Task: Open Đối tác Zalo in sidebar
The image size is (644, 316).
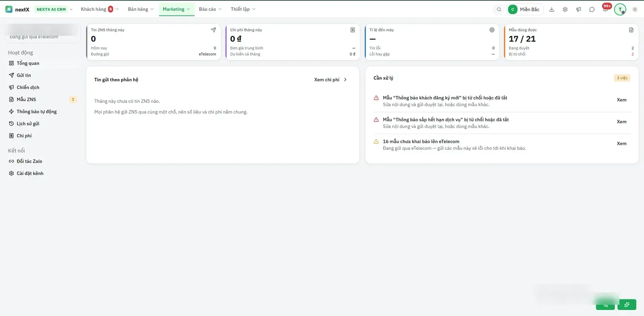Action: tap(43, 161)
